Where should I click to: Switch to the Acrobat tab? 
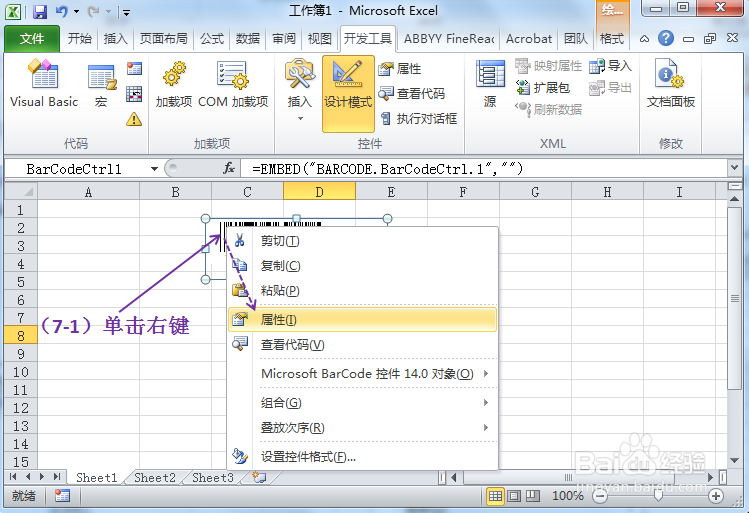(x=529, y=39)
